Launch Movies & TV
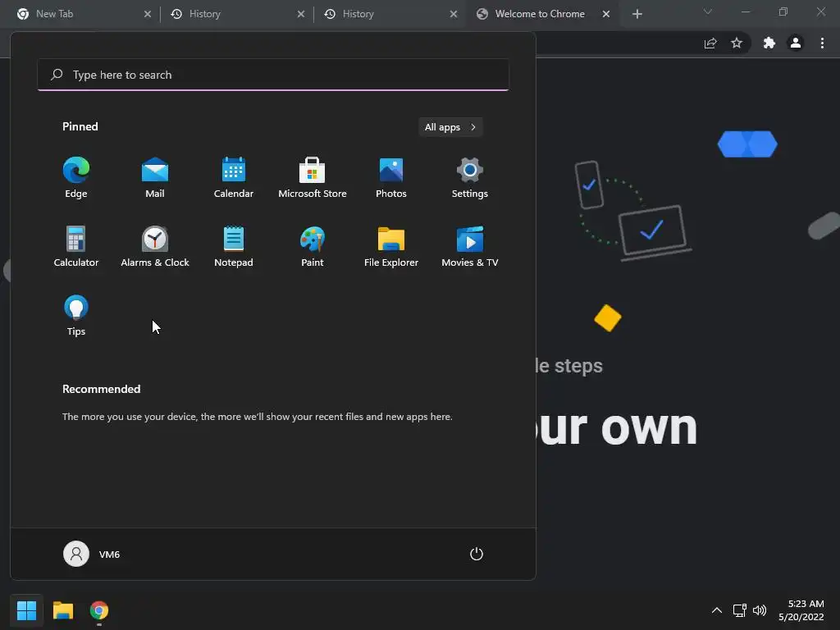The width and height of the screenshot is (840, 630). tap(470, 246)
